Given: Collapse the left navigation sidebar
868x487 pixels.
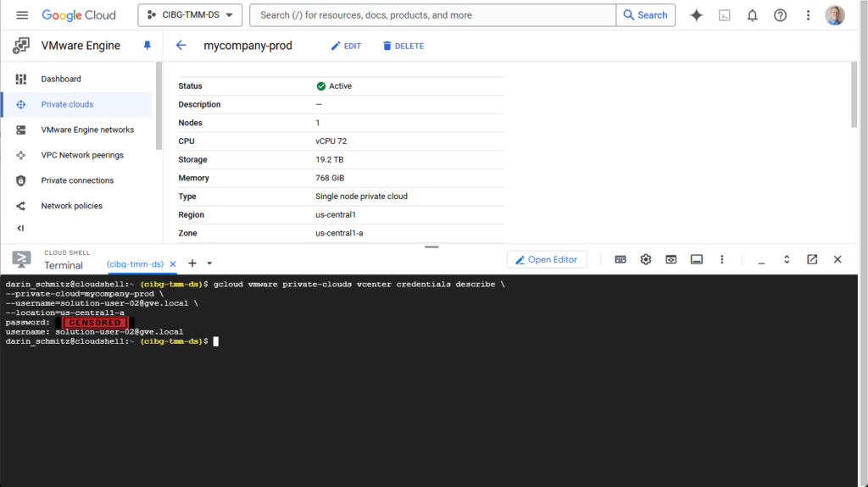Looking at the screenshot, I should coord(20,228).
